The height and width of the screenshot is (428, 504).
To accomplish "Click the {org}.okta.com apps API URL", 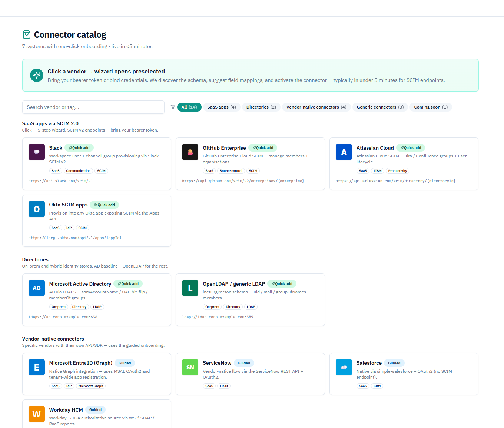I will [75, 238].
